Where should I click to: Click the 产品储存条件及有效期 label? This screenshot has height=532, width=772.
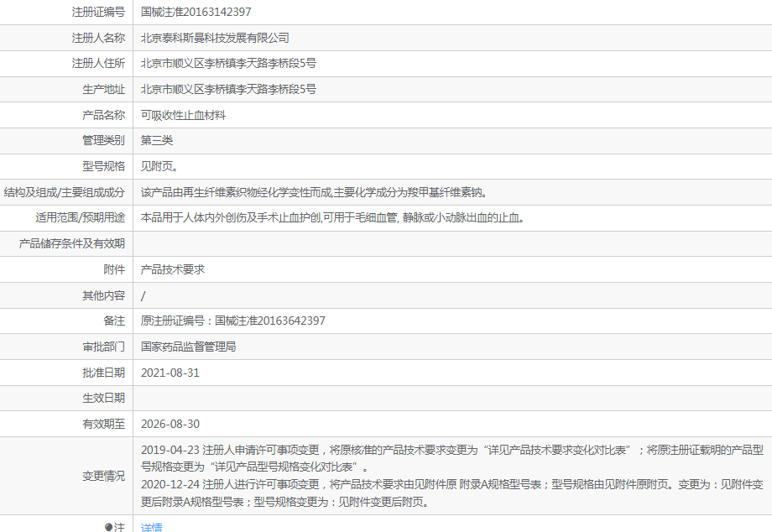pos(72,243)
